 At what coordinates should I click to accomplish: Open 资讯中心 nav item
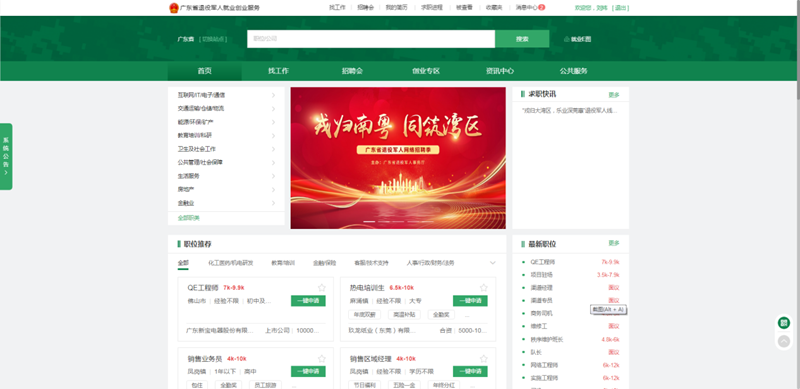click(499, 71)
